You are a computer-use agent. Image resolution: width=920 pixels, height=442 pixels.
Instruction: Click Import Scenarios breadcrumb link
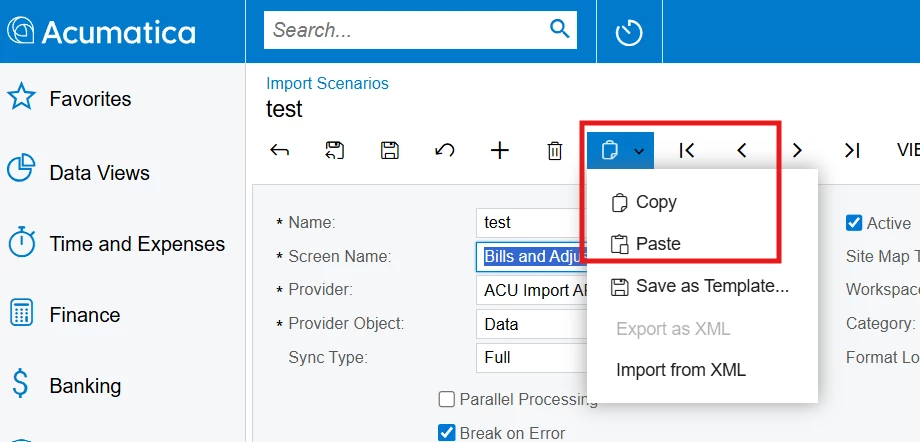pos(327,83)
